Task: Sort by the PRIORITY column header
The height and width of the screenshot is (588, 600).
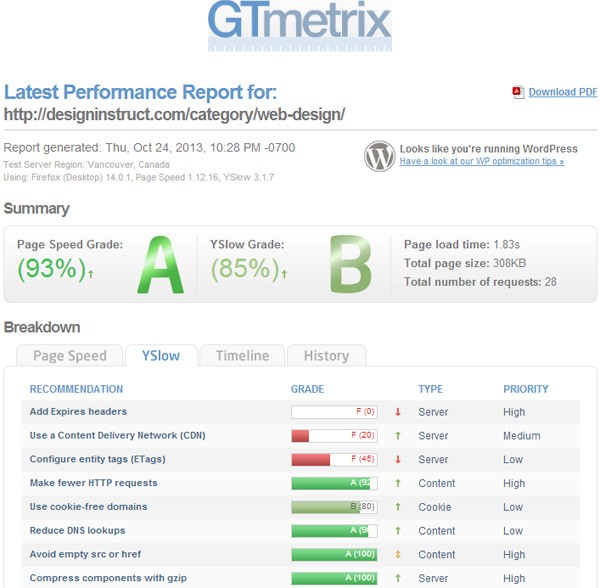Action: [526, 389]
